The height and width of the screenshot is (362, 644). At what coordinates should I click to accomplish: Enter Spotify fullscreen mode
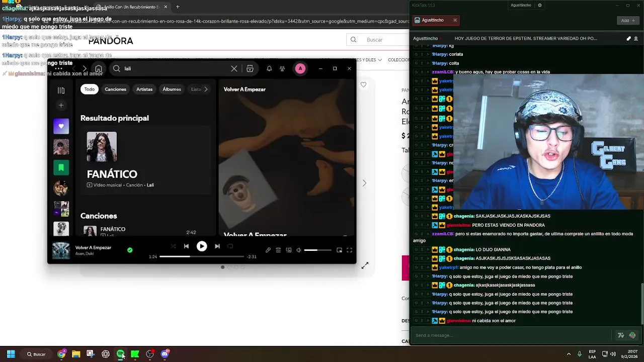[x=349, y=250]
